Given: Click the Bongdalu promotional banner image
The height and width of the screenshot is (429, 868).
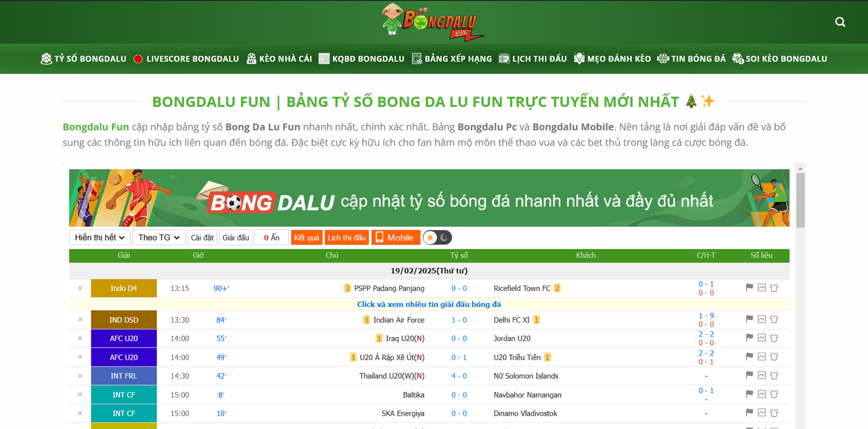Looking at the screenshot, I should point(429,198).
